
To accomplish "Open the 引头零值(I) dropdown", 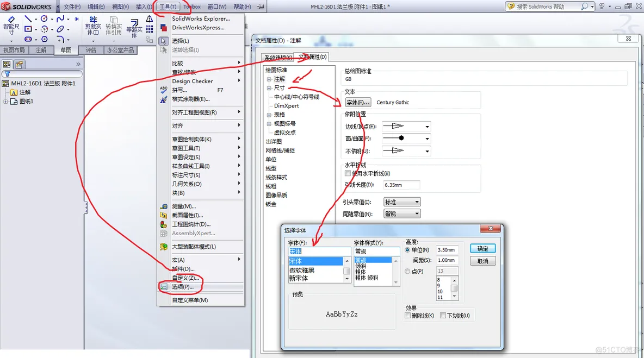I will click(402, 202).
